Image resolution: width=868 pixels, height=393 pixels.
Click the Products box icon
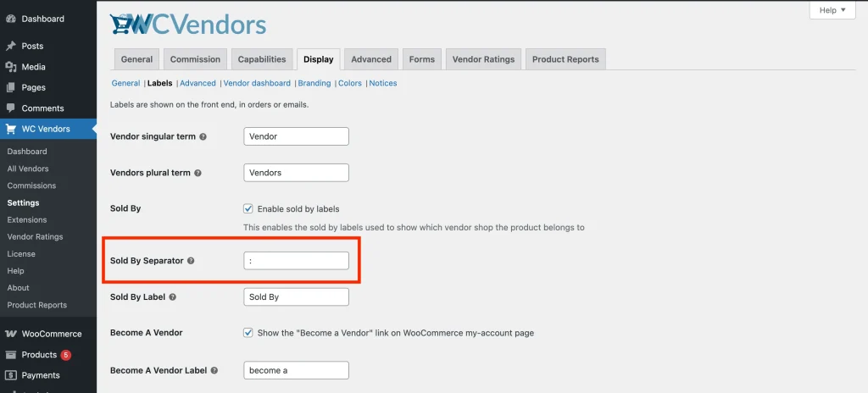[10, 355]
